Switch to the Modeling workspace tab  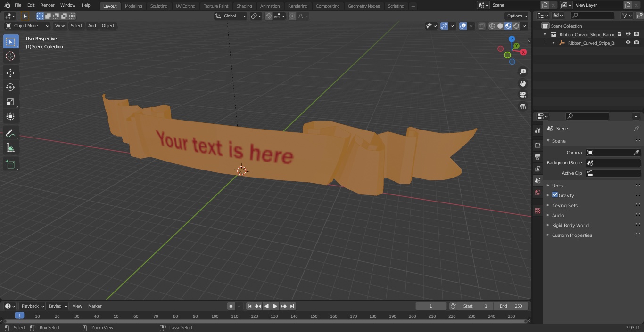pos(133,6)
